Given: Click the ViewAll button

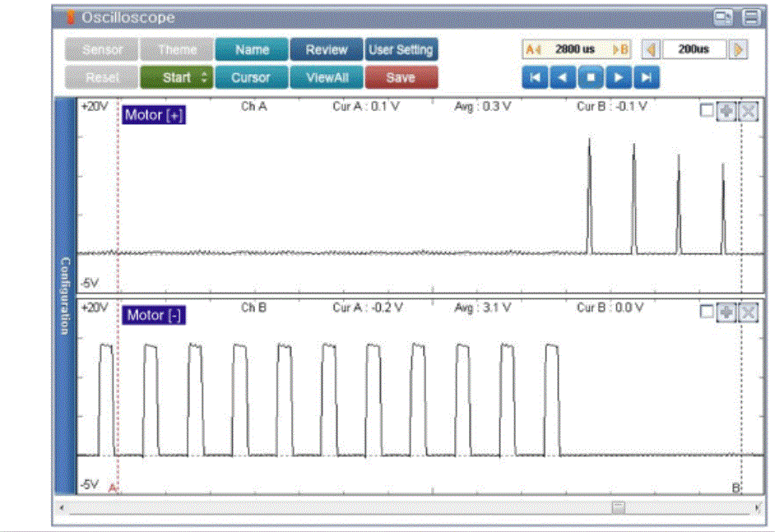Looking at the screenshot, I should (326, 77).
